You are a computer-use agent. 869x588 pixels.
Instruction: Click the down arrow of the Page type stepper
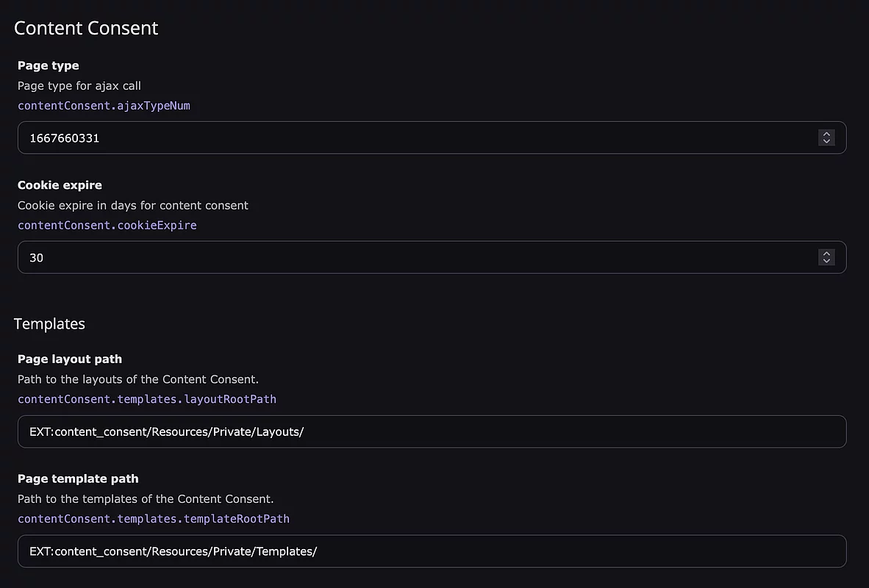826,141
